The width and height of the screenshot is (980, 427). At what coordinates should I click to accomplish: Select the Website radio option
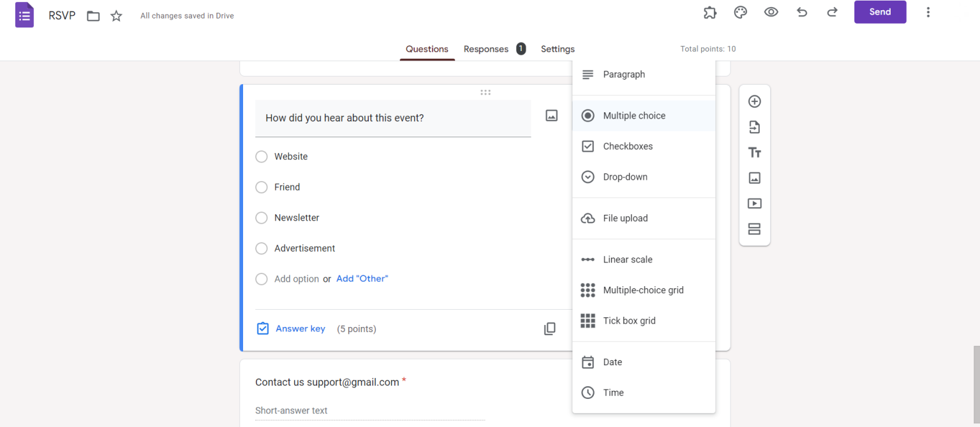point(261,156)
